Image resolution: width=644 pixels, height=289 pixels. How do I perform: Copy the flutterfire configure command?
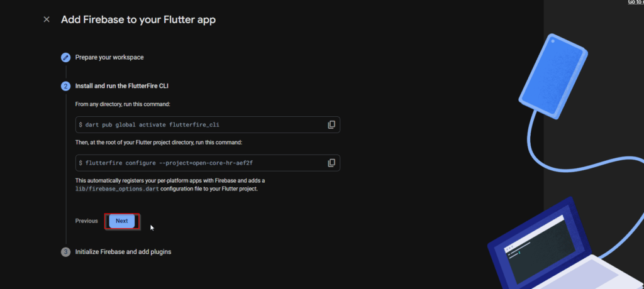pyautogui.click(x=331, y=163)
